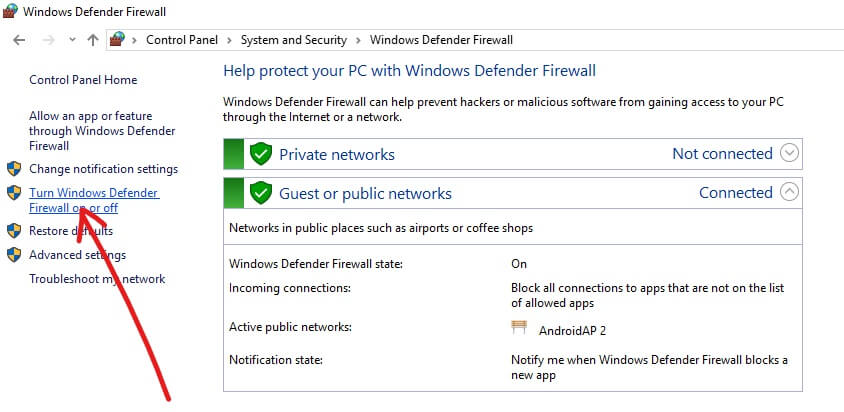
Task: Expand the Private networks section chevron
Action: coord(789,154)
